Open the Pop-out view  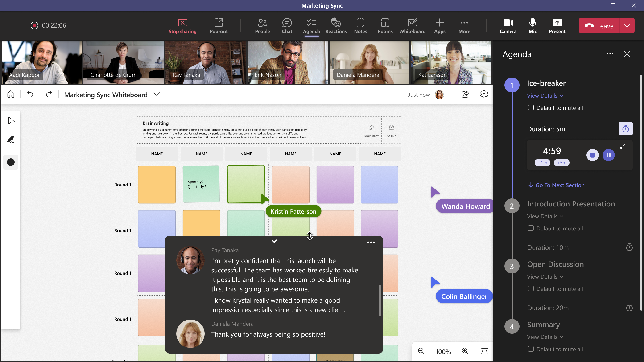[219, 26]
